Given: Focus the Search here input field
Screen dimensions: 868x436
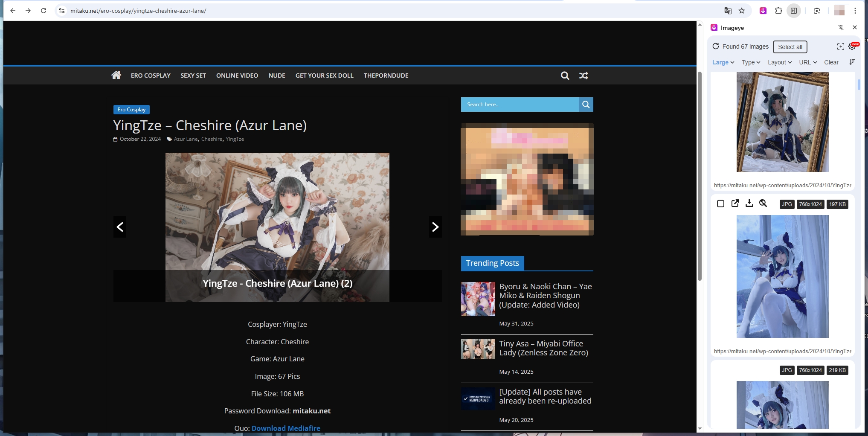Looking at the screenshot, I should point(520,105).
